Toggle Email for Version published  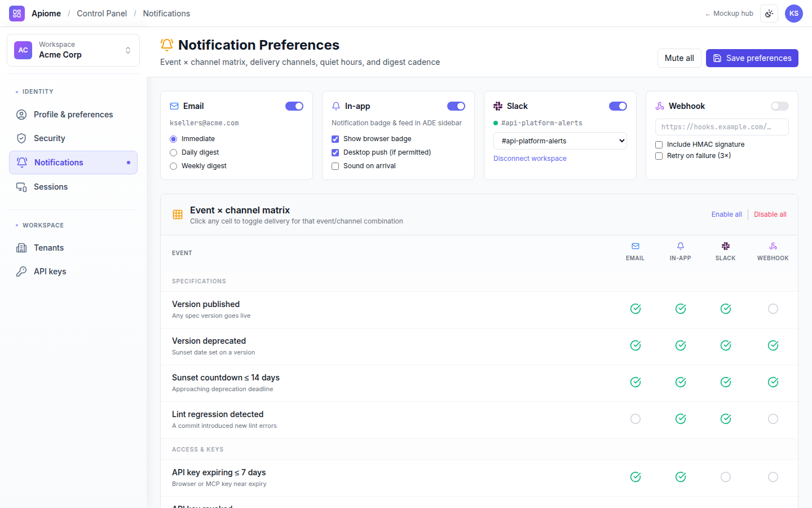[x=636, y=309]
